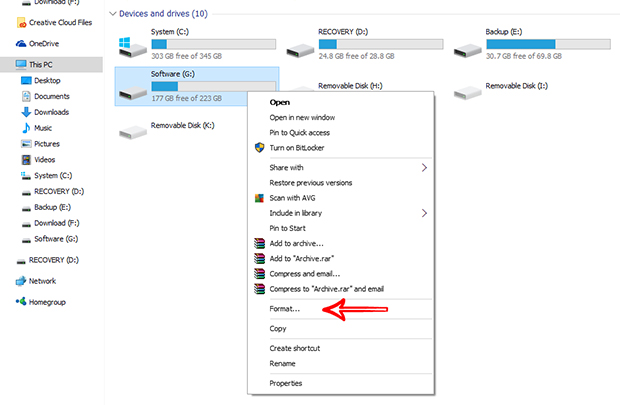This screenshot has width=620, height=405.
Task: Select Include in library entry
Action: pos(296,213)
